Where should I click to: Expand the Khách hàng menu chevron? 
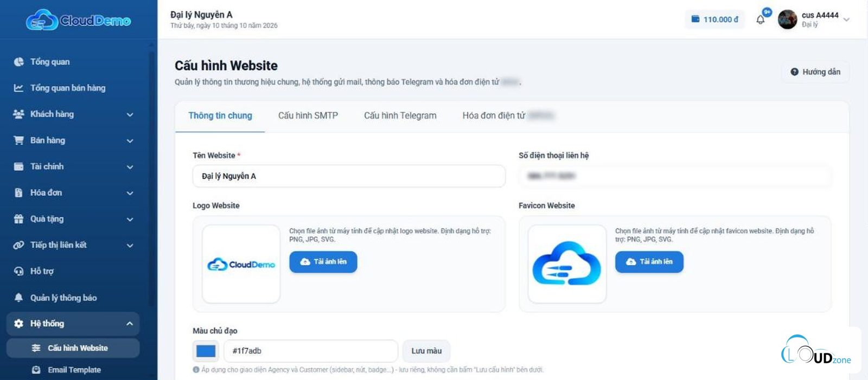tap(130, 114)
